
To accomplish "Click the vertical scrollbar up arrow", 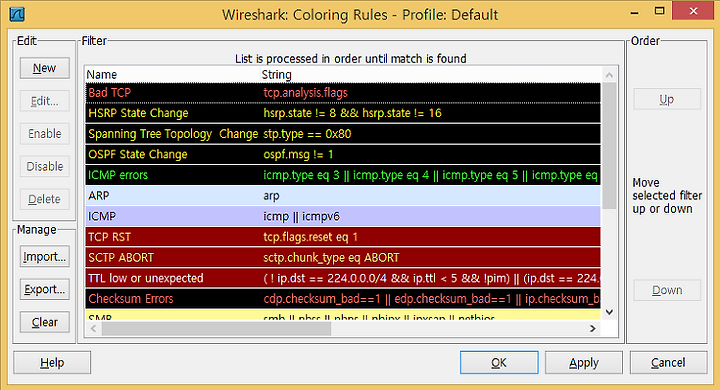I will tap(609, 75).
